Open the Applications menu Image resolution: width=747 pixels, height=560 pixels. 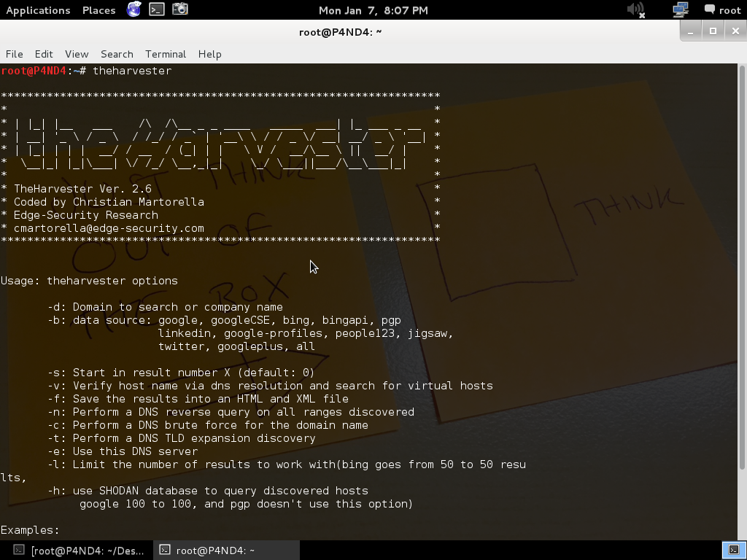point(38,10)
